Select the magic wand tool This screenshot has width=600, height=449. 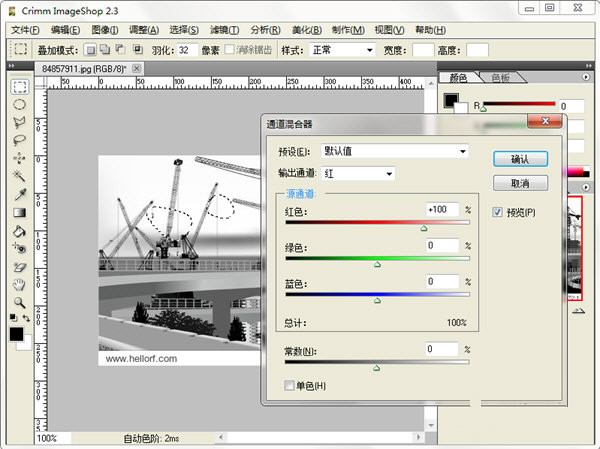(x=20, y=176)
